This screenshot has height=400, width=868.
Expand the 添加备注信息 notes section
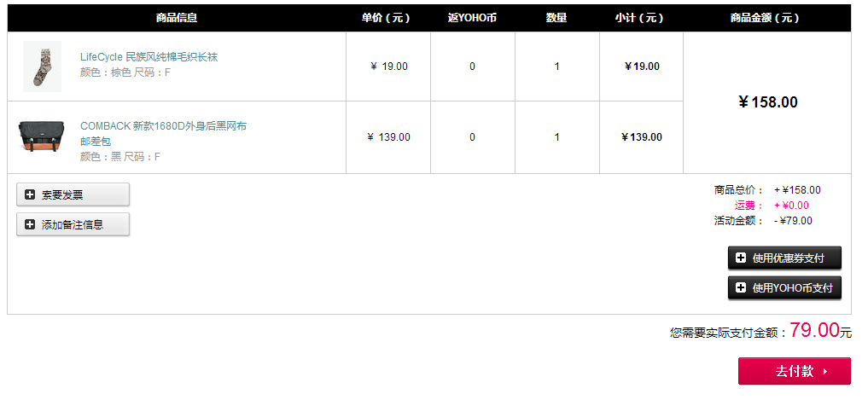point(73,224)
